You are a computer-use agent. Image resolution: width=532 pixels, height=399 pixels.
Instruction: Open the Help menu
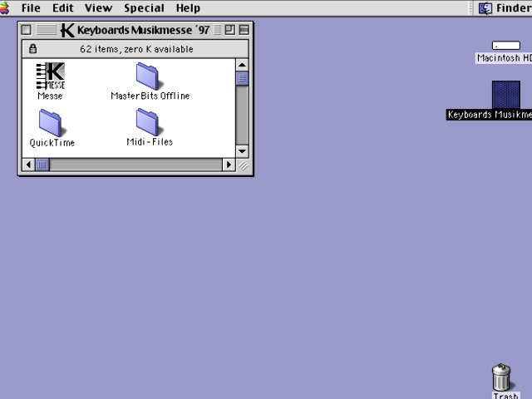[x=188, y=7]
